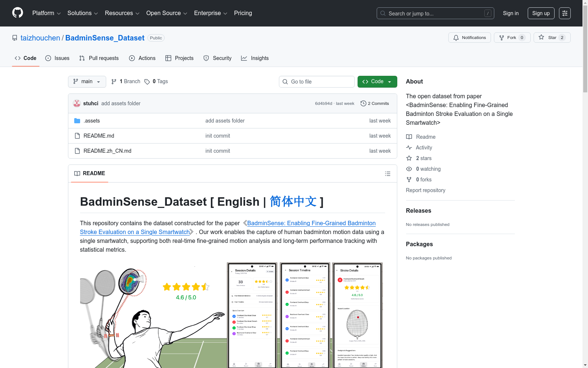
Task: Click the stars icon in About sidebar
Action: point(409,158)
